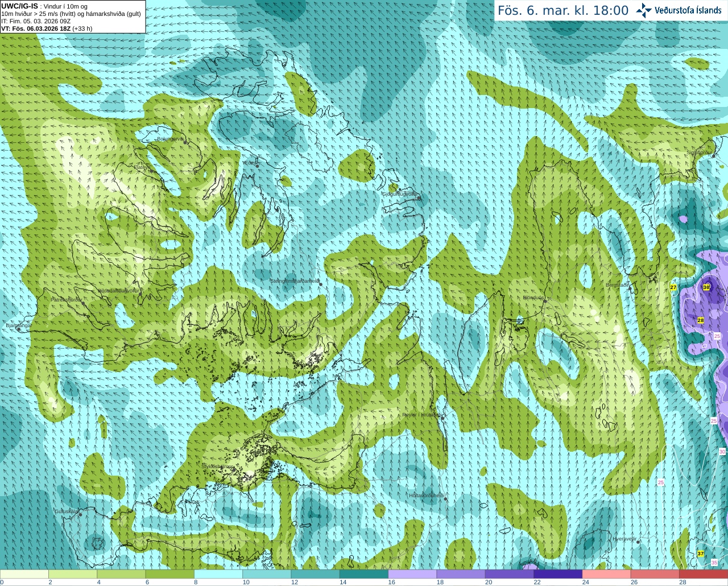This screenshot has height=586, width=728.
Task: Click the Siglufjörður station label
Action: pos(700,153)
